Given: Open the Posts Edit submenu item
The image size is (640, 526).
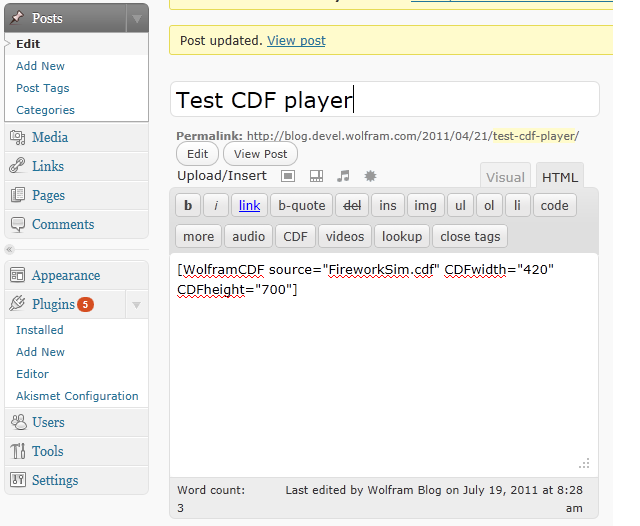Looking at the screenshot, I should click(28, 44).
